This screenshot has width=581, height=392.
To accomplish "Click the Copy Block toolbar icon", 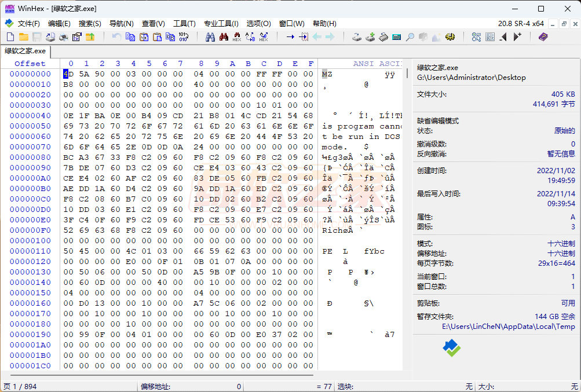I will (130, 37).
